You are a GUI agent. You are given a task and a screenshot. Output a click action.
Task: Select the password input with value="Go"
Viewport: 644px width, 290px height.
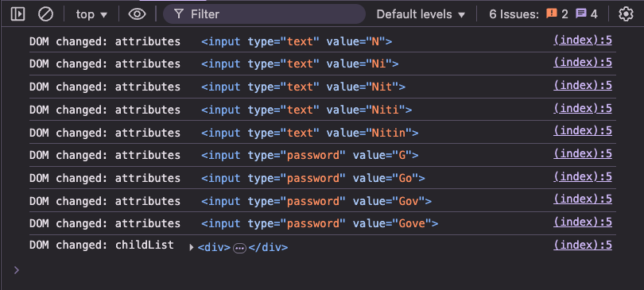pyautogui.click(x=313, y=179)
